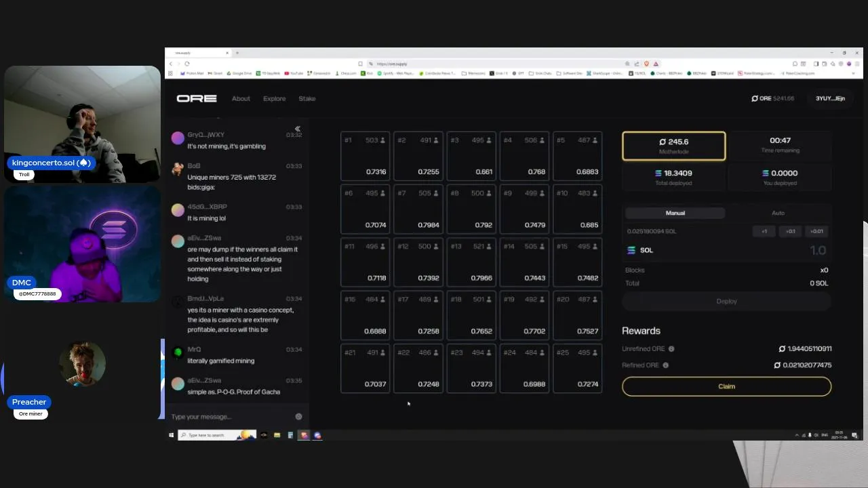Go back in the browser

pos(171,64)
